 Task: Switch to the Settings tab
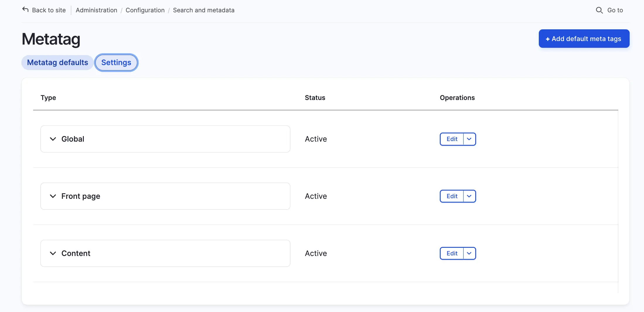point(116,62)
